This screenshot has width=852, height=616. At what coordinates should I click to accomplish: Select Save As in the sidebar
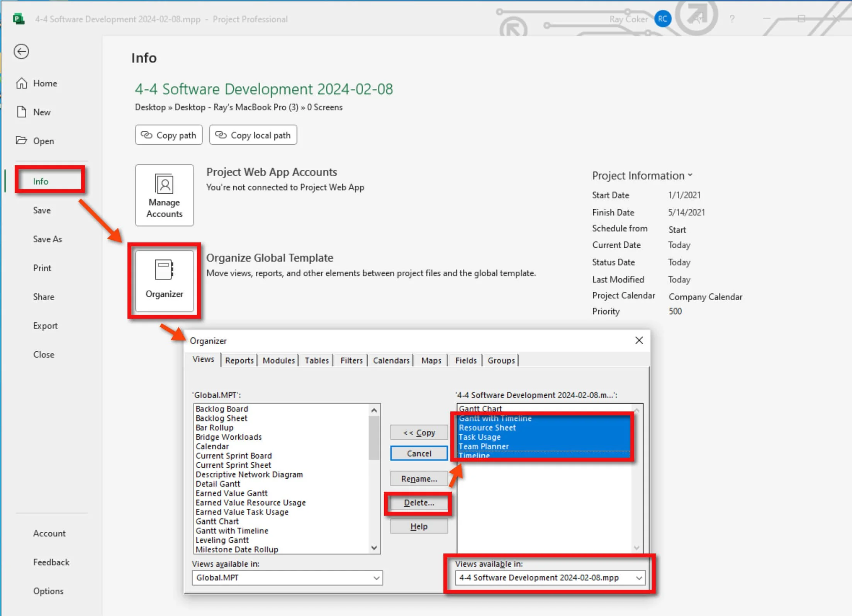[x=48, y=239]
